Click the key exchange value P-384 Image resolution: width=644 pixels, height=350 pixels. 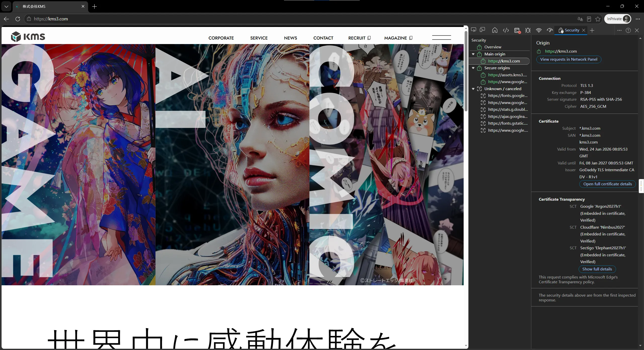click(586, 93)
